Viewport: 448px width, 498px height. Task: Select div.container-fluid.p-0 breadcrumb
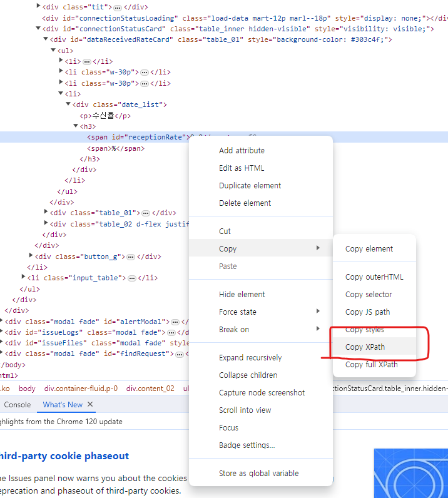(81, 389)
